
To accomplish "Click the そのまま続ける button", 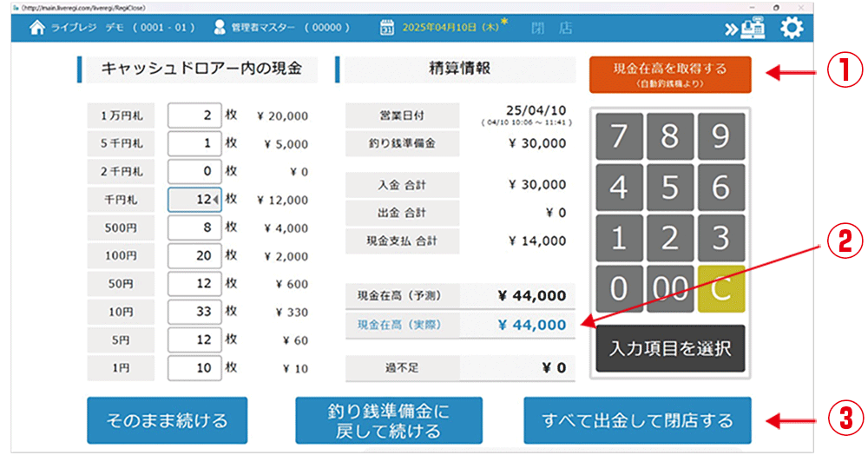I will coord(167,421).
